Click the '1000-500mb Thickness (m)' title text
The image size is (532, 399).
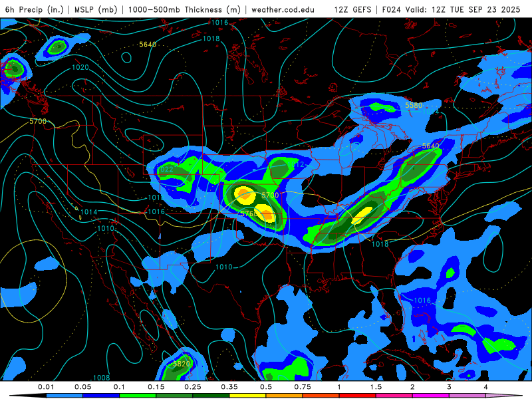184,9
